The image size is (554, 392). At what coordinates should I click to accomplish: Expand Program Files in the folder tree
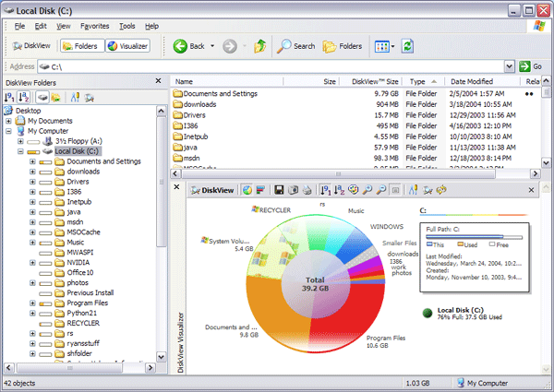tap(32, 303)
